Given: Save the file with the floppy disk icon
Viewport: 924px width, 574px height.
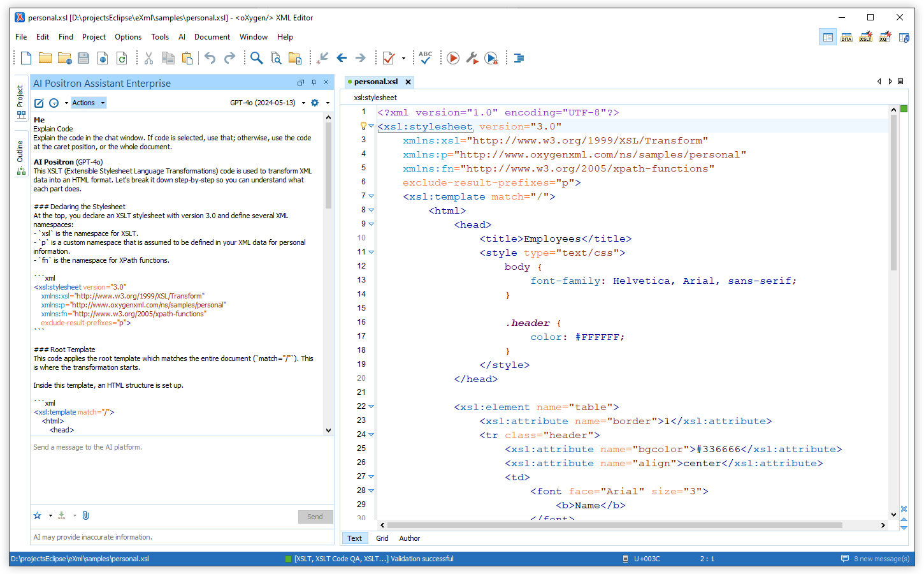Looking at the screenshot, I should (x=83, y=58).
